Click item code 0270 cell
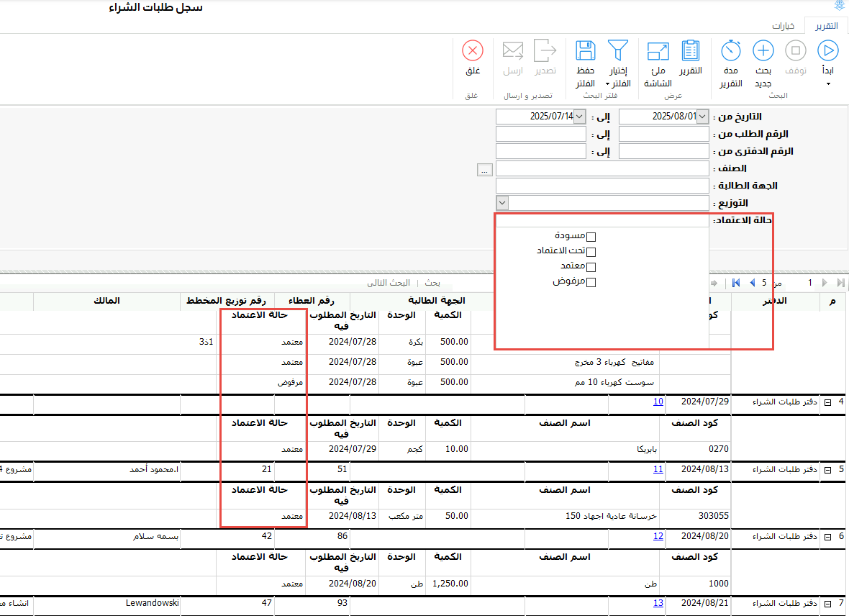Viewport: 849px width, 616px height. click(x=719, y=449)
